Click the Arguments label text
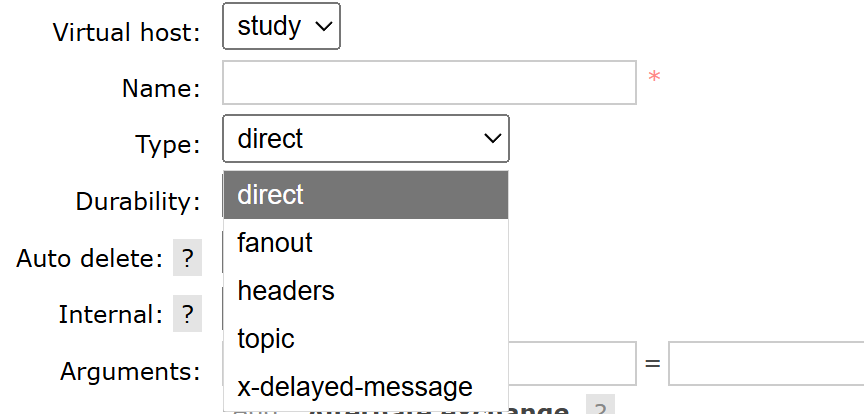 [130, 372]
